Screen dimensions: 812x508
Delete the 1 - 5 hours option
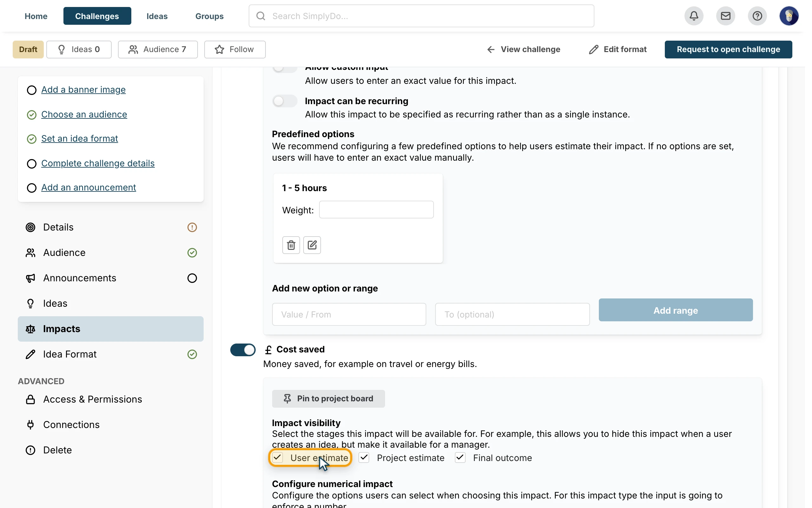coord(291,245)
